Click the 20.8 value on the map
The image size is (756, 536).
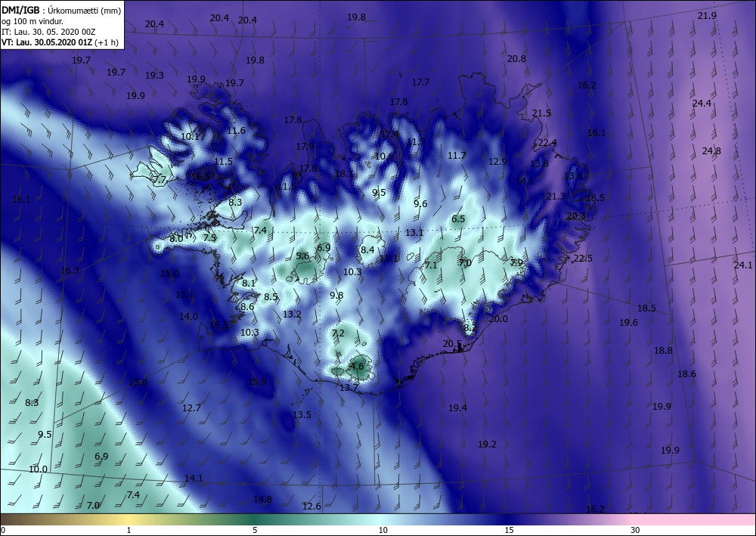point(516,59)
